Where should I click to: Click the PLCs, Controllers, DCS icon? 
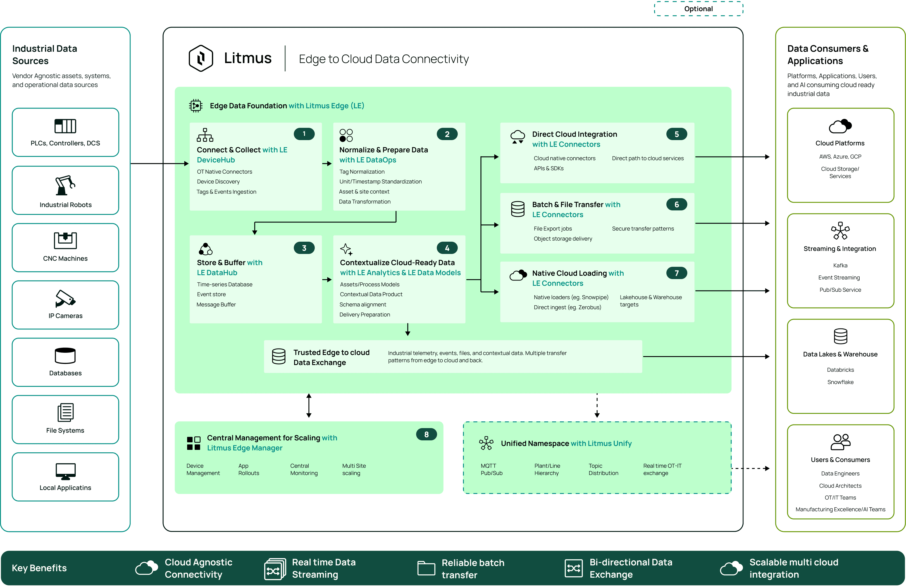pos(65,126)
